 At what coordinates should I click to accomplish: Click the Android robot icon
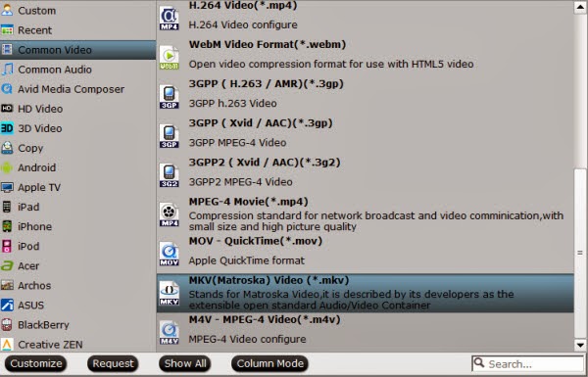click(7, 167)
